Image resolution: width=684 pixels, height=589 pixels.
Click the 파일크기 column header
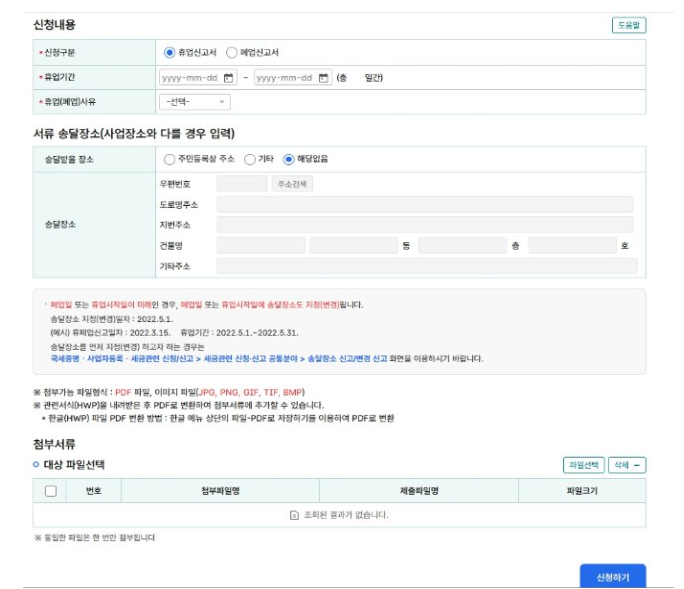(582, 491)
